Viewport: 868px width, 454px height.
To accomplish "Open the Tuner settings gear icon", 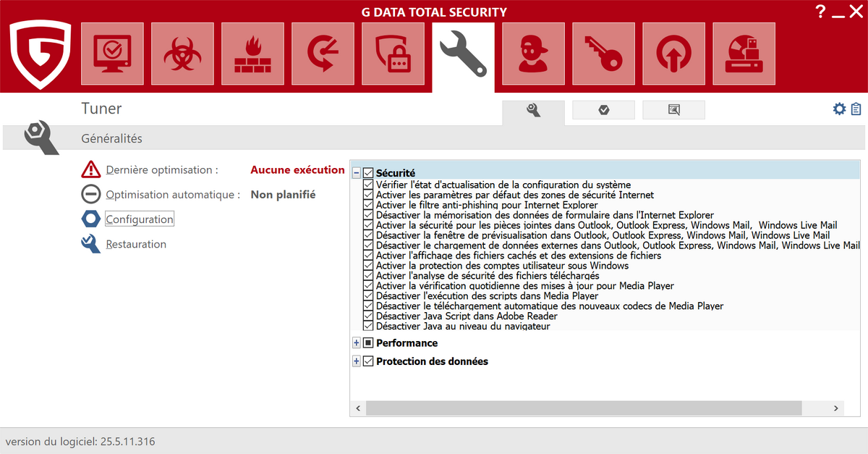I will 839,109.
